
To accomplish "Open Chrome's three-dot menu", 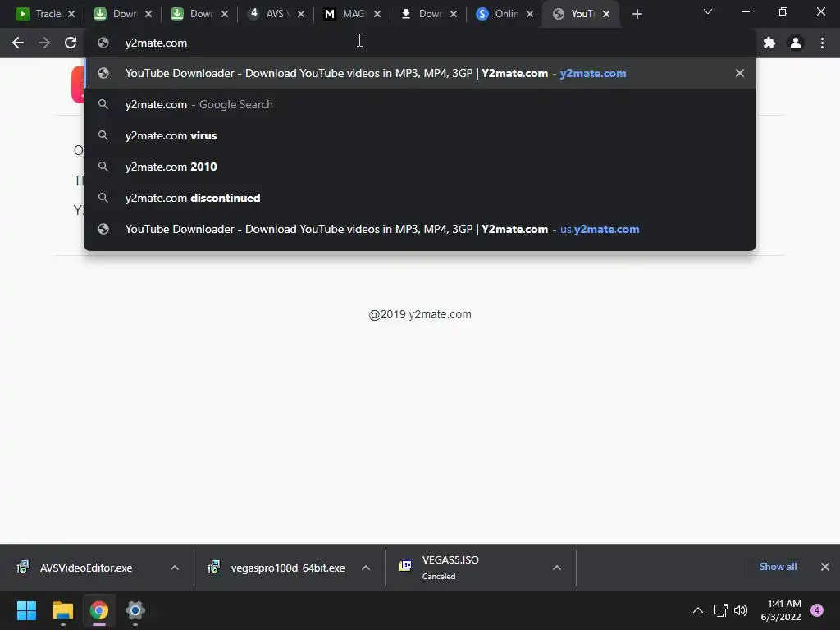I will pos(822,43).
